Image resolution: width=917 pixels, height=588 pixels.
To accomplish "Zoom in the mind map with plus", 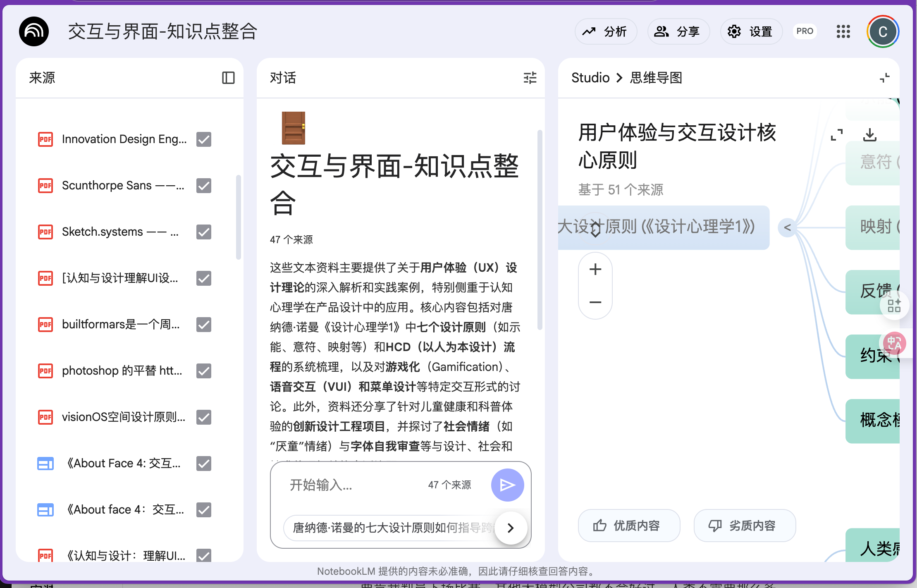I will point(595,270).
